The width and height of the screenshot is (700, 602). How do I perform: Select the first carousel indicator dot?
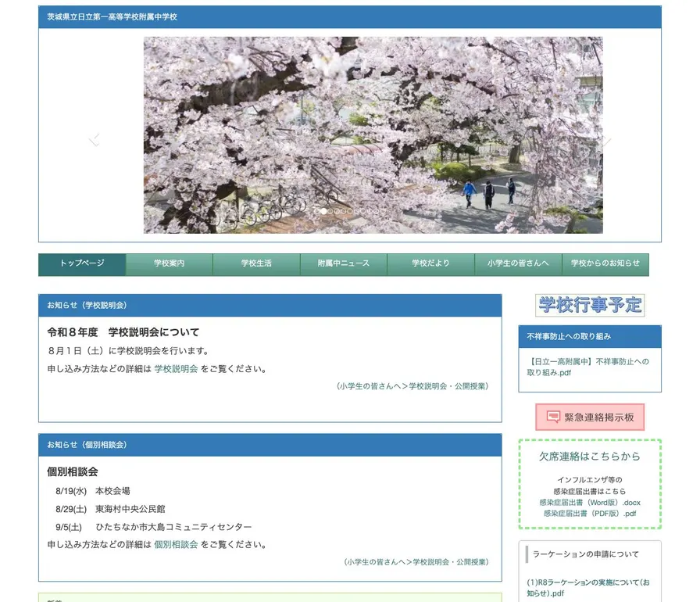(316, 211)
